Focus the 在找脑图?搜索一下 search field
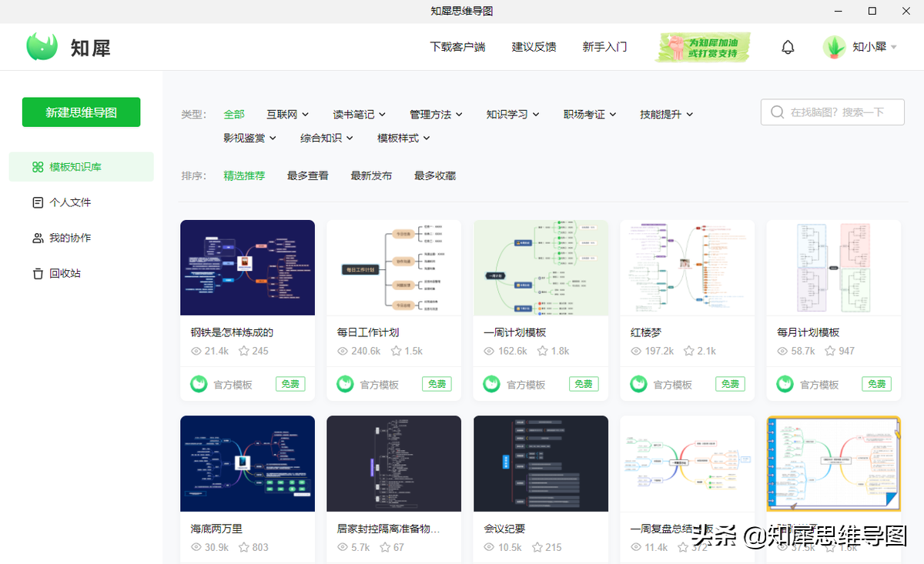This screenshot has width=924, height=564. (832, 112)
